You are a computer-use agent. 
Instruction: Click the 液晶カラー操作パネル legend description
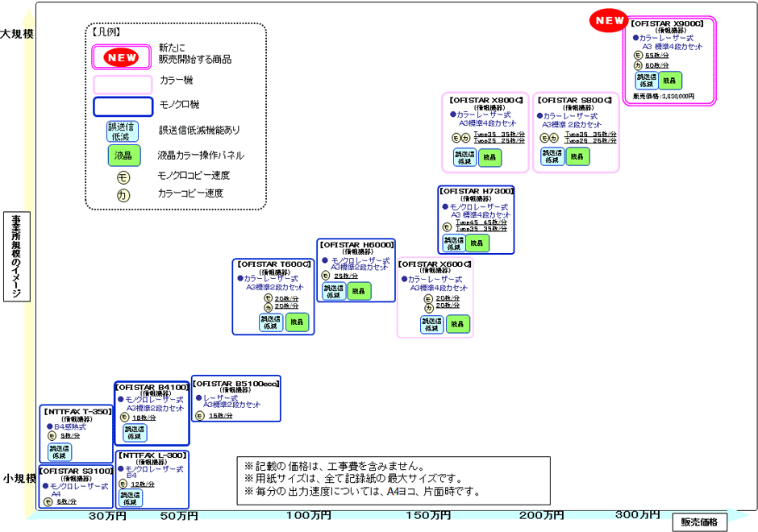[201, 155]
